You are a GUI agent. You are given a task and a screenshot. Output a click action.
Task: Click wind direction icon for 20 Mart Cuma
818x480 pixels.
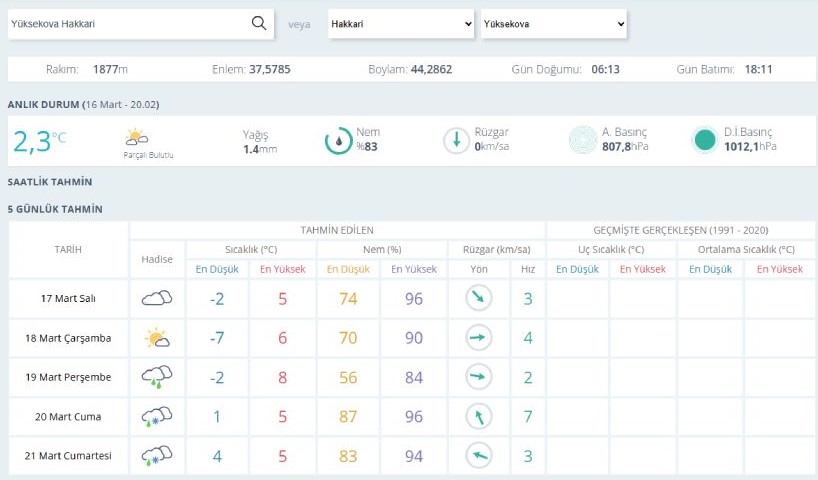pyautogui.click(x=479, y=417)
